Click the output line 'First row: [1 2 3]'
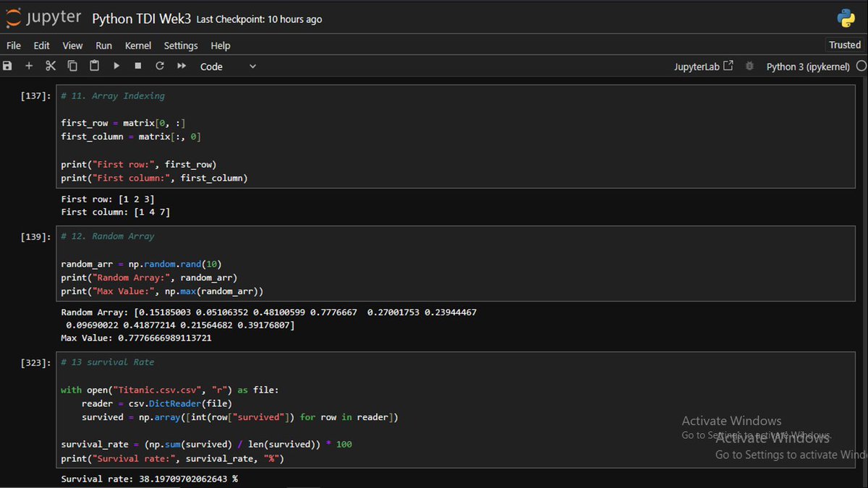The width and height of the screenshot is (868, 488). point(108,199)
